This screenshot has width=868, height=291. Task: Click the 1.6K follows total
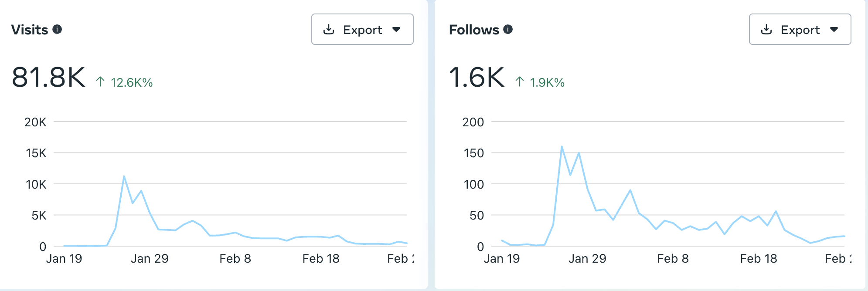pos(477,78)
